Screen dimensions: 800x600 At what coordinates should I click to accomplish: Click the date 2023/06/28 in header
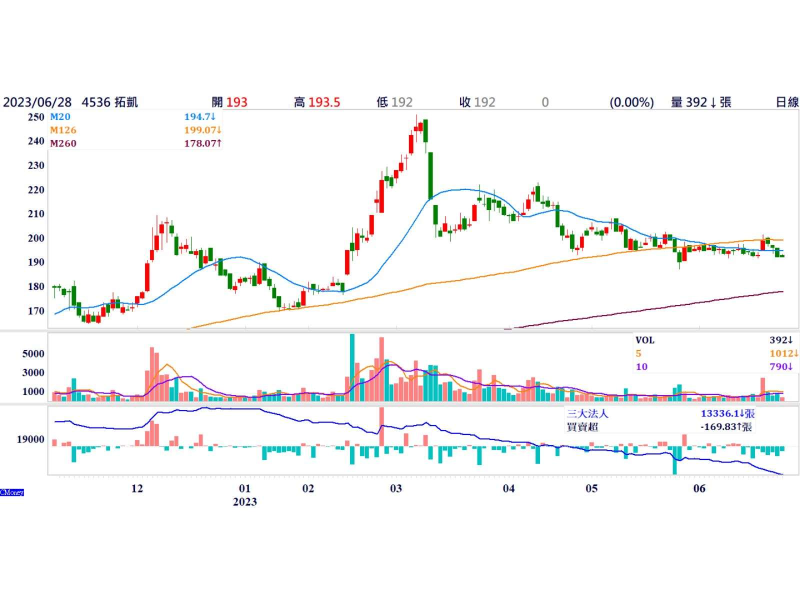39,102
